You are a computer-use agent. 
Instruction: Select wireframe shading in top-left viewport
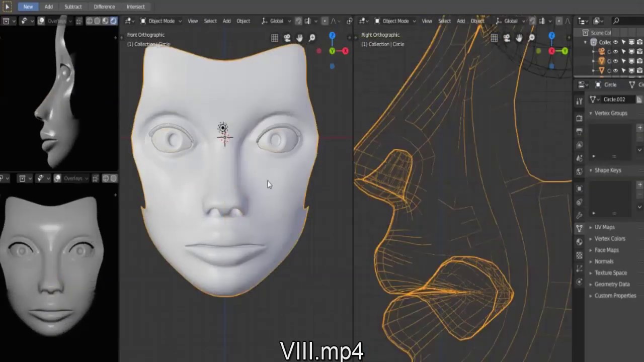click(x=89, y=21)
